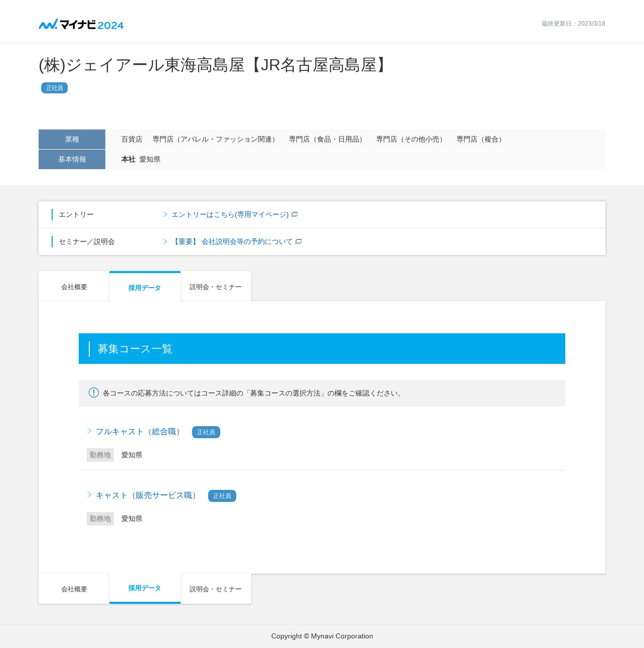Click 専門店（複合） text
Viewport: 644px width, 648px height.
point(481,139)
